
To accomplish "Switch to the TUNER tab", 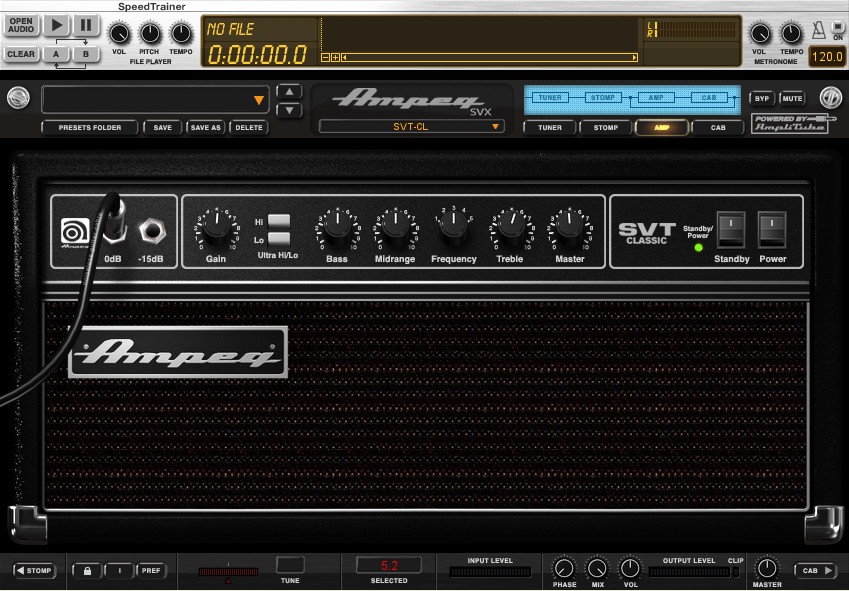I will (x=550, y=128).
